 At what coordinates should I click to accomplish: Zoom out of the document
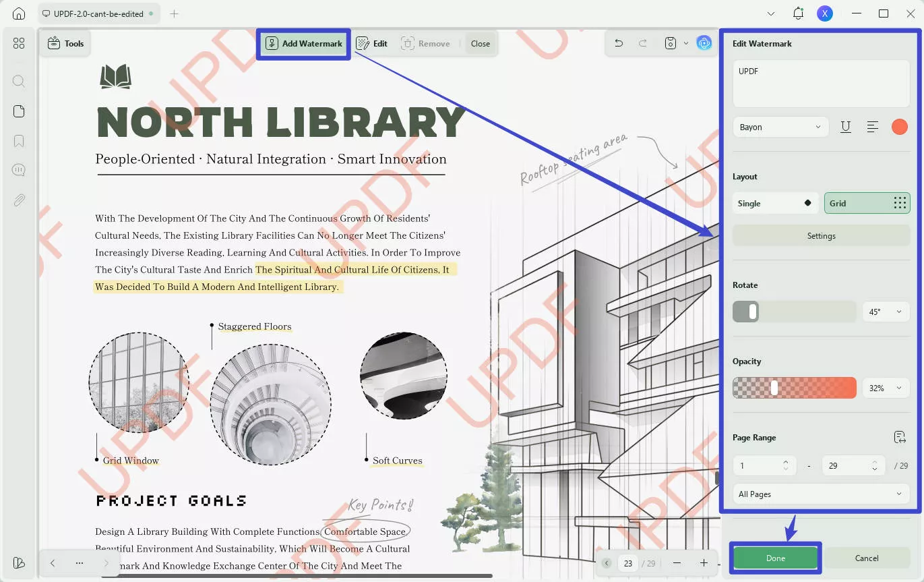(677, 563)
